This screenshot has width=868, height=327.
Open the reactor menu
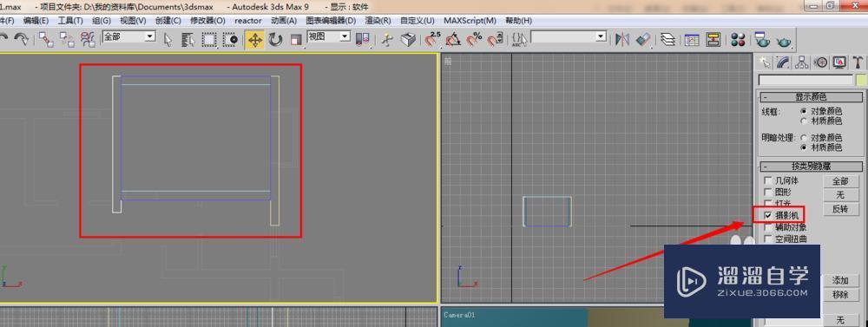[x=248, y=21]
